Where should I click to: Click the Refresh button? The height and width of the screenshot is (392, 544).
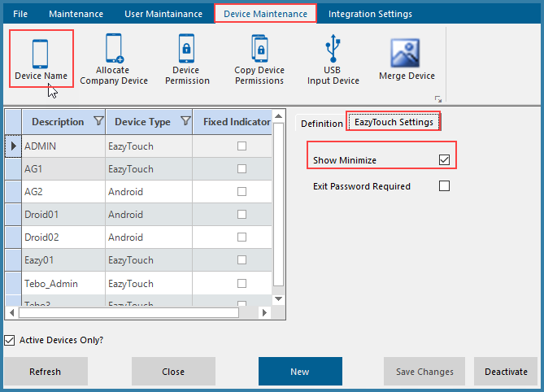pyautogui.click(x=46, y=372)
